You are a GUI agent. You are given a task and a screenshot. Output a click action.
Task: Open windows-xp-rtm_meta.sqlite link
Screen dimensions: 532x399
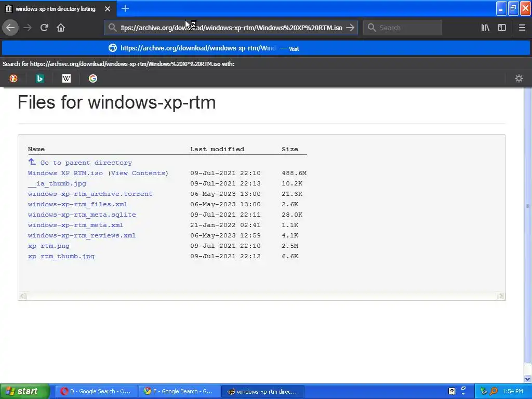tap(82, 215)
